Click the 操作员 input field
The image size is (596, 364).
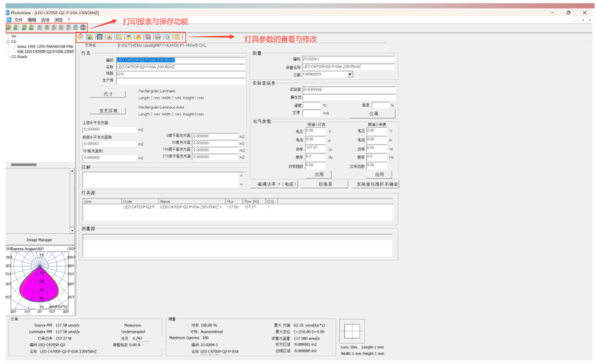(x=349, y=98)
